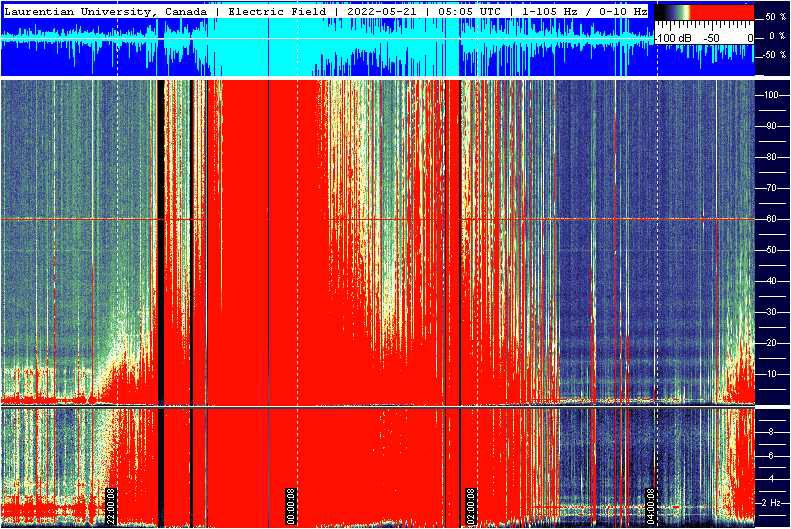Viewport: 791px width, 529px height.
Task: Click the 100 Hz frequency axis label
Action: click(x=771, y=94)
